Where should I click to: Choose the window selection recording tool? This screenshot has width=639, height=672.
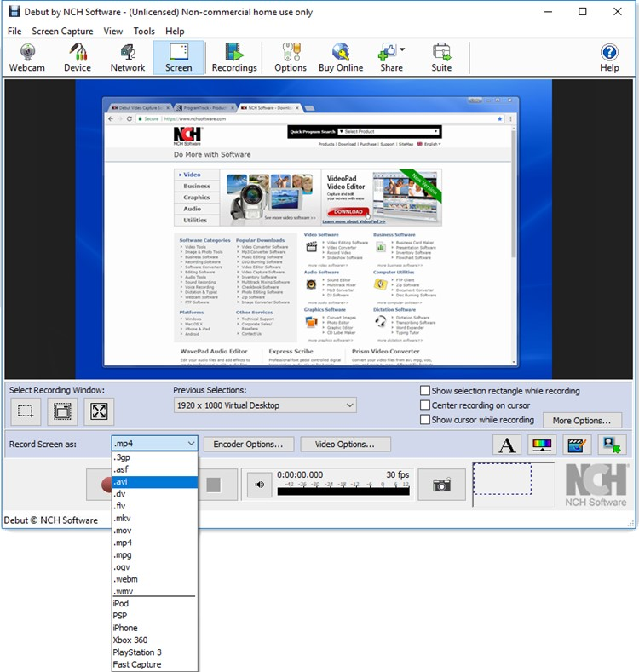click(x=62, y=411)
